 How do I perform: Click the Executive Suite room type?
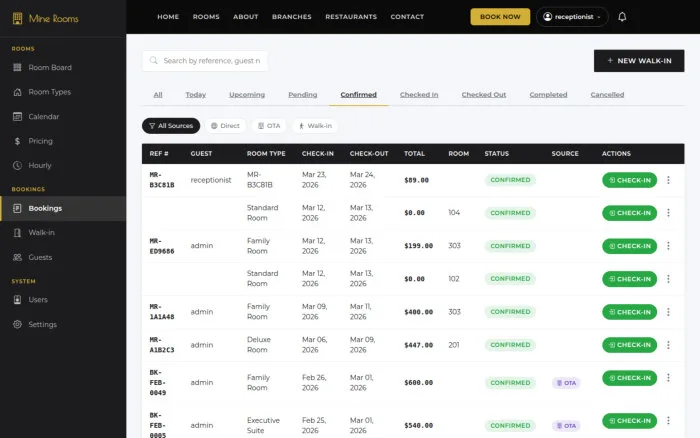tap(263, 425)
